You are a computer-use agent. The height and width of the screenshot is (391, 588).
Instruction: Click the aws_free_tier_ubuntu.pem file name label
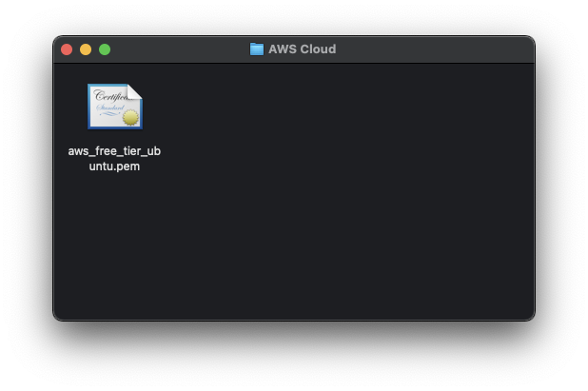114,159
